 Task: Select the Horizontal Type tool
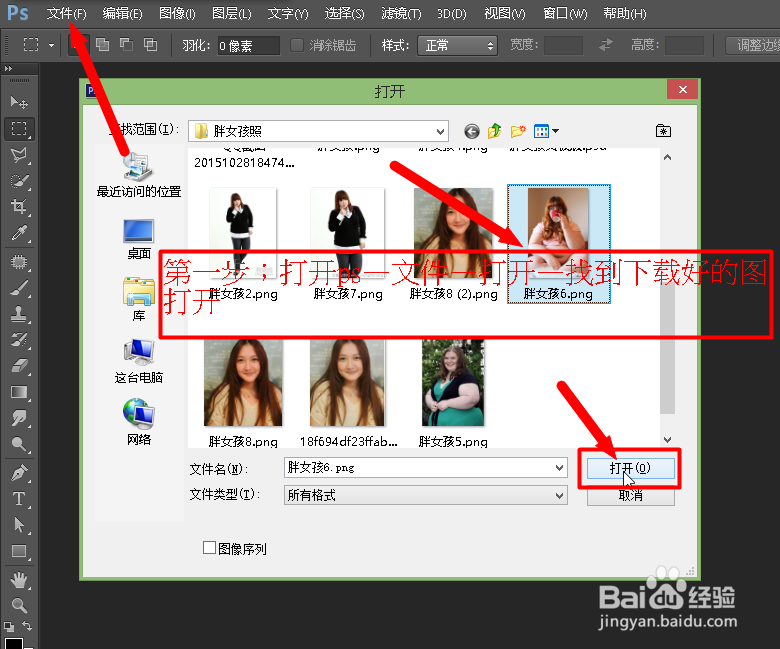(19, 499)
